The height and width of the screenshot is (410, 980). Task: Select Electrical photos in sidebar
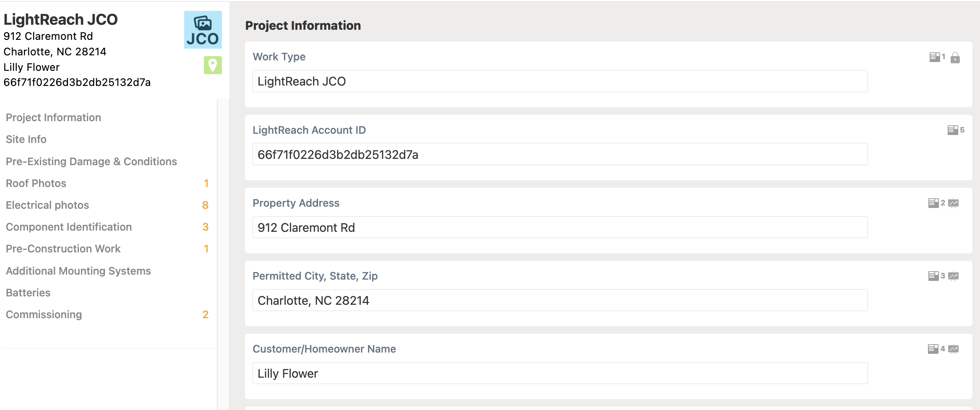tap(47, 205)
